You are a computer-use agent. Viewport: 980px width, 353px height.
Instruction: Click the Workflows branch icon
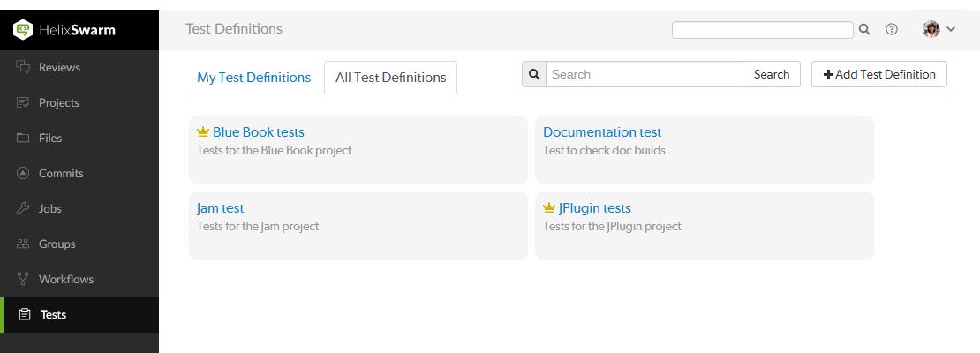pos(23,279)
